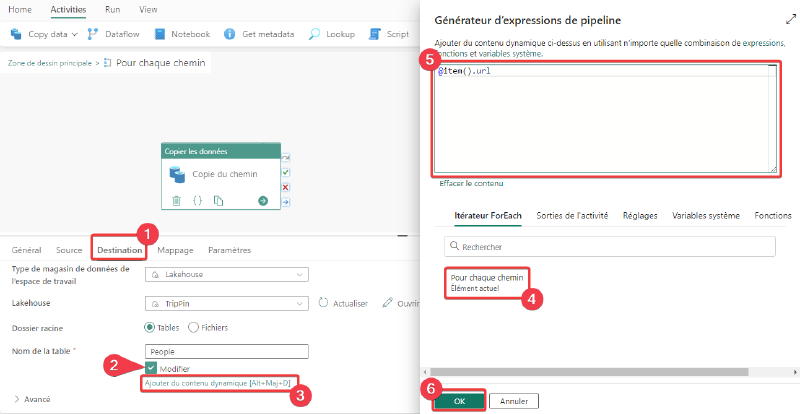Open the View tab
Viewport: 800px width, 414px height.
pos(148,9)
